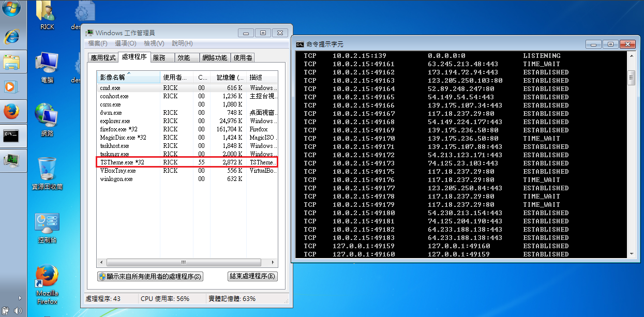The image size is (644, 317).
Task: Click the 結束處理程序(E) button
Action: coord(252,276)
